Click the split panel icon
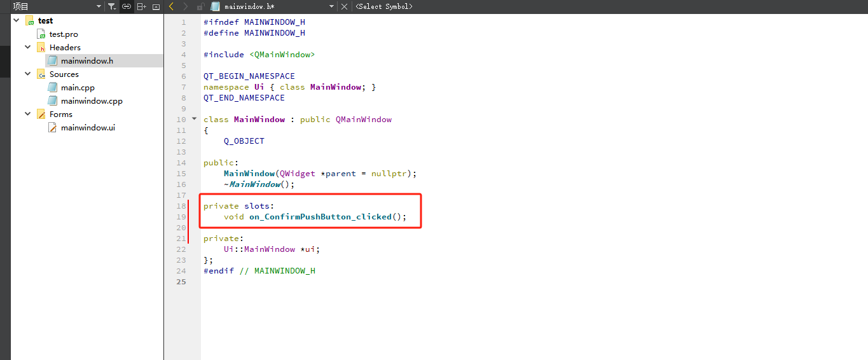The height and width of the screenshot is (360, 868). point(142,6)
